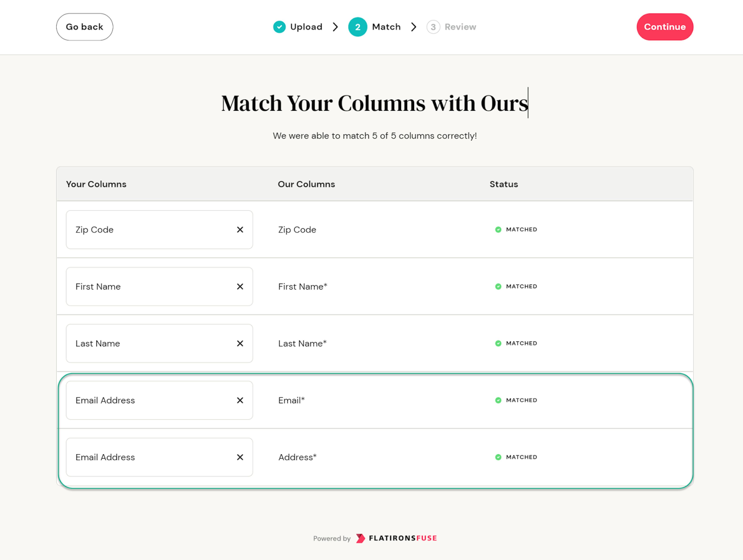Clear the Zip Code column mapping
743x560 pixels.
240,230
